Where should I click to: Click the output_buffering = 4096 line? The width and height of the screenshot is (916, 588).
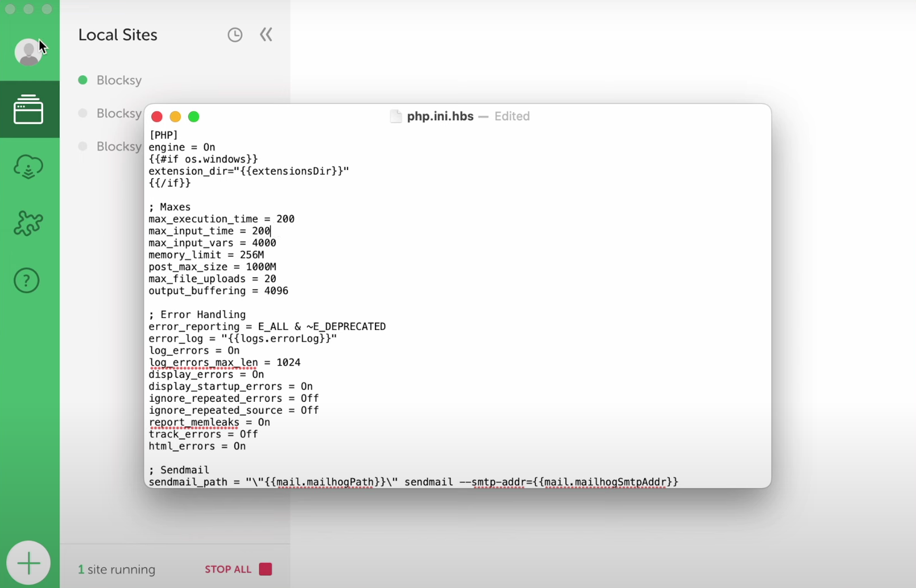[x=219, y=291]
